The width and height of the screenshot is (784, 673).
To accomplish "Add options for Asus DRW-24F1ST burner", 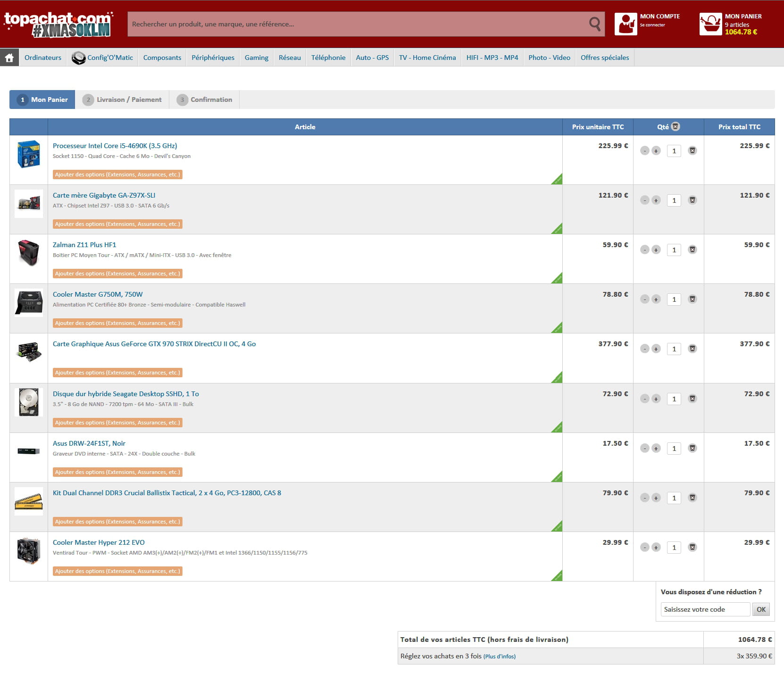I will coord(117,473).
